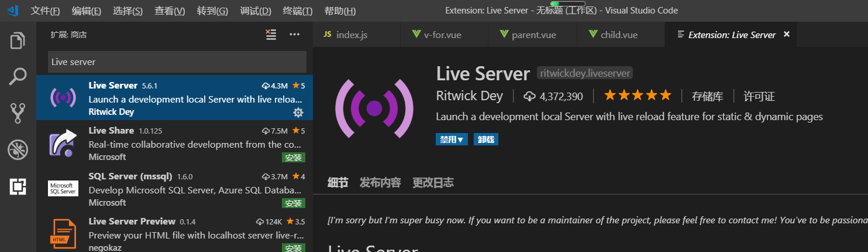Viewport: 868px width, 252px height.
Task: Open the 存储库 repository link
Action: (x=708, y=96)
